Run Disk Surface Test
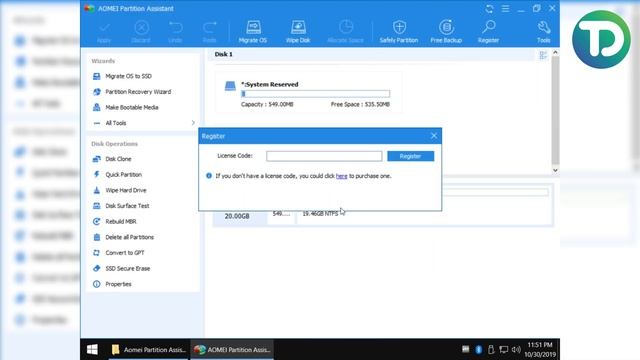The width and height of the screenshot is (640, 360). click(x=127, y=206)
